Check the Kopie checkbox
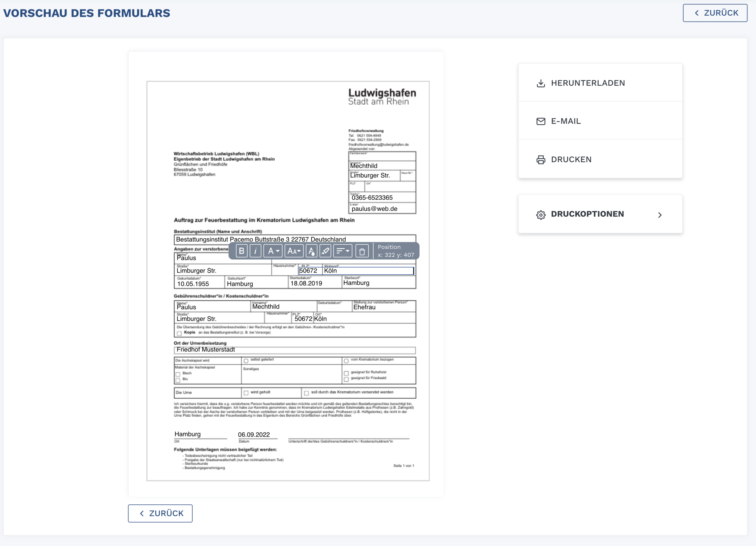Viewport: 756px width, 546px height. 179,333
